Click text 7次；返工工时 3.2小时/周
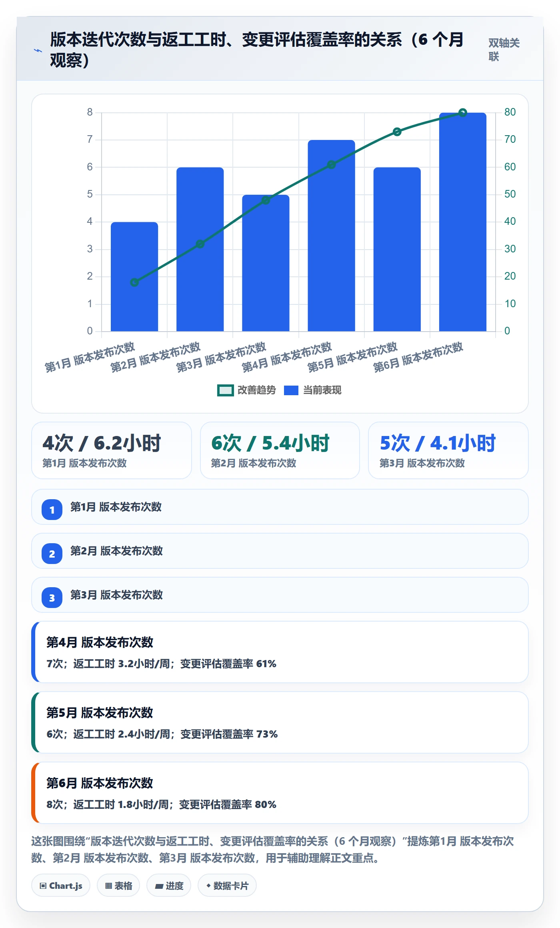This screenshot has height=928, width=560. (x=108, y=664)
